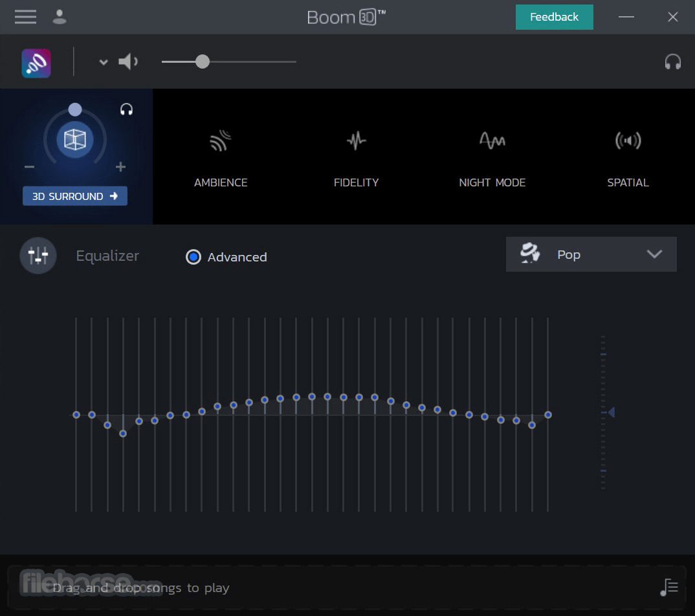Increase 3D surround intensity with plus
This screenshot has height=616, width=695.
(120, 167)
